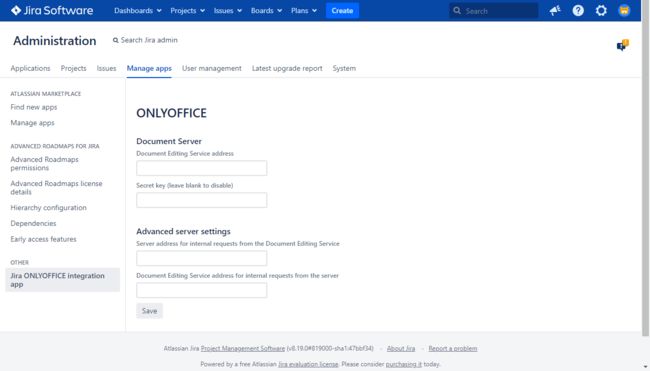This screenshot has width=650, height=371.
Task: Switch to the Projects admin tab
Action: (73, 68)
